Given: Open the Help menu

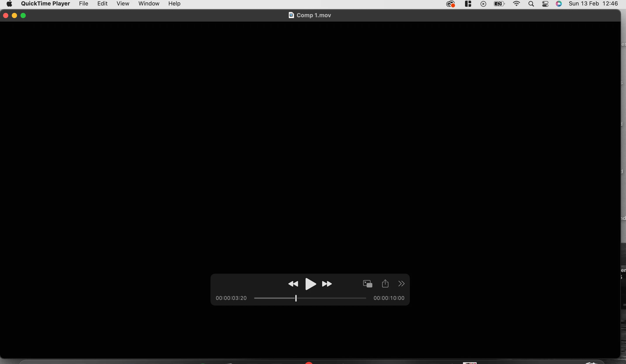Looking at the screenshot, I should point(174,4).
